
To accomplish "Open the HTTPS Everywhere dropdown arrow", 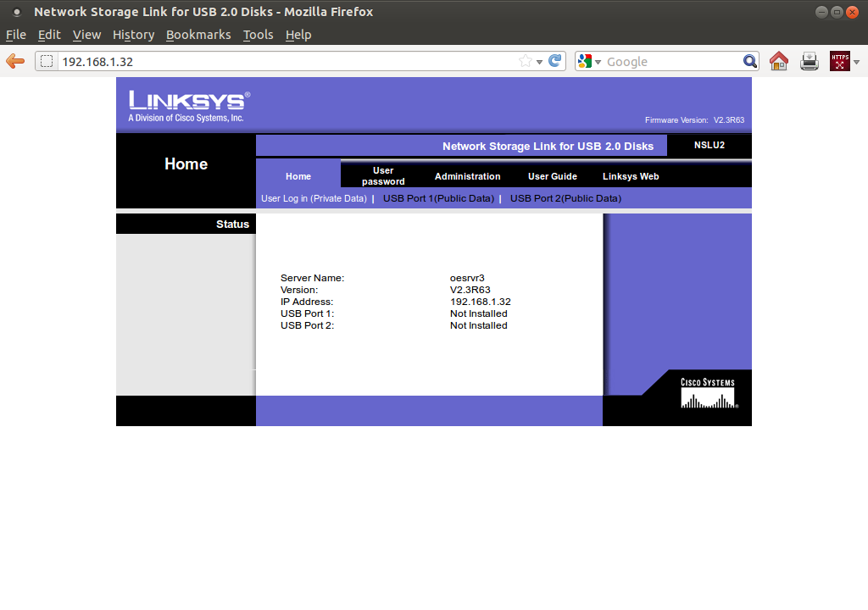I will 857,60.
